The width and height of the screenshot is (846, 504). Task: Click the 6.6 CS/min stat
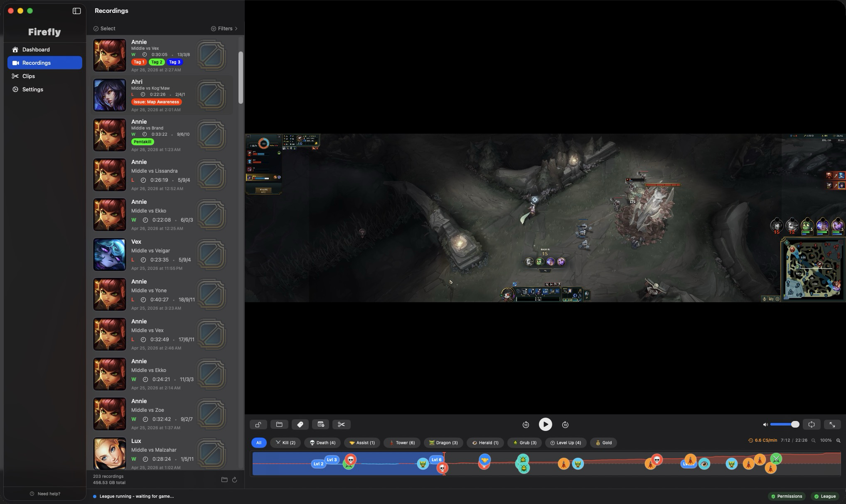(763, 440)
